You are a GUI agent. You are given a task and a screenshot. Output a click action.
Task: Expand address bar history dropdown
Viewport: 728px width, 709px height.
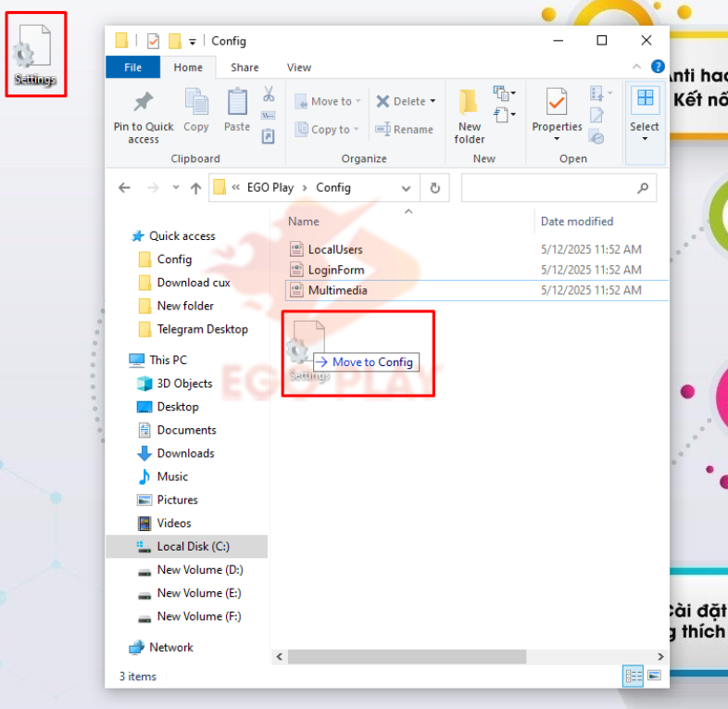407,188
